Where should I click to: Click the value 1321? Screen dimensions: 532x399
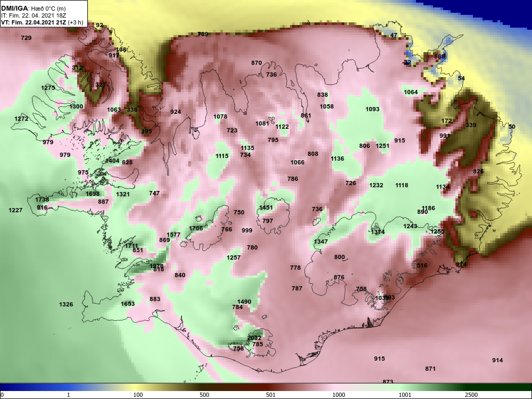[x=123, y=194]
